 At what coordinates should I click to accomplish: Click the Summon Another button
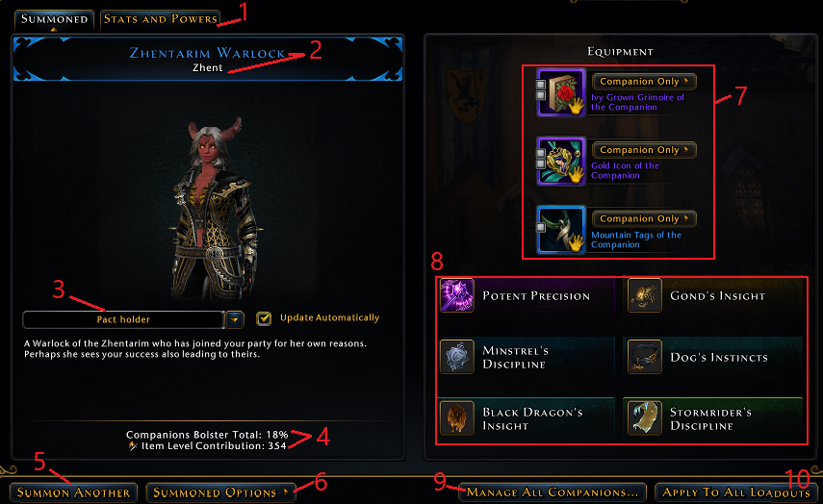click(73, 492)
